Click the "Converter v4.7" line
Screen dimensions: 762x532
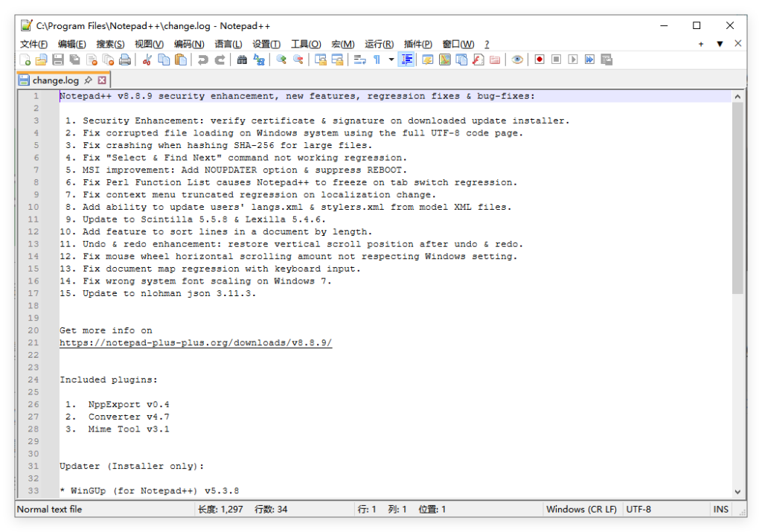pos(129,417)
